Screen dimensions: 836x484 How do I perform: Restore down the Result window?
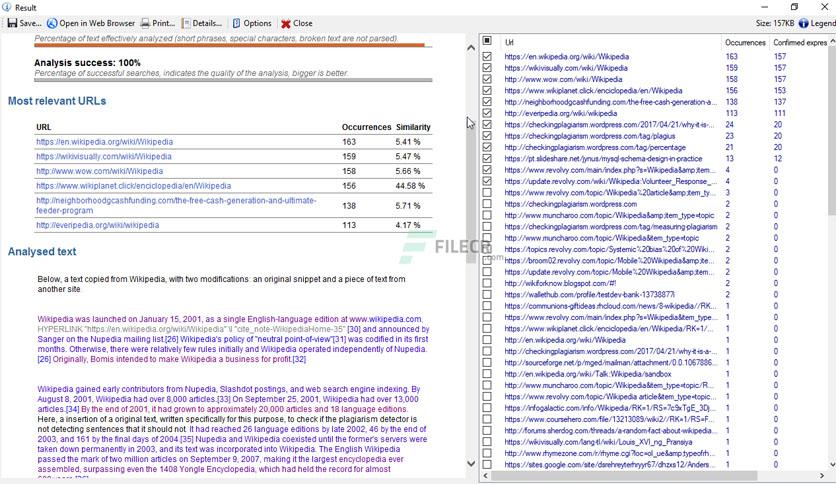[x=794, y=7]
